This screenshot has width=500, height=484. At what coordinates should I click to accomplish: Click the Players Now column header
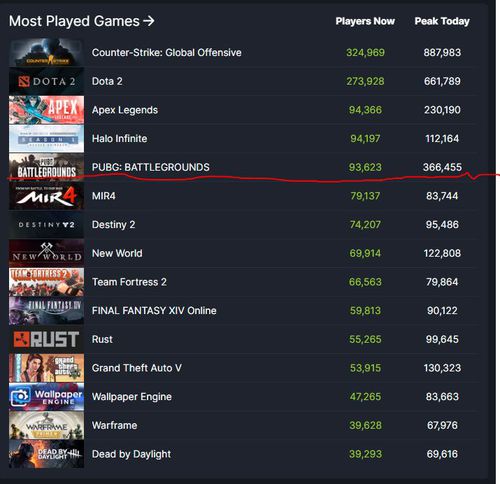[365, 21]
